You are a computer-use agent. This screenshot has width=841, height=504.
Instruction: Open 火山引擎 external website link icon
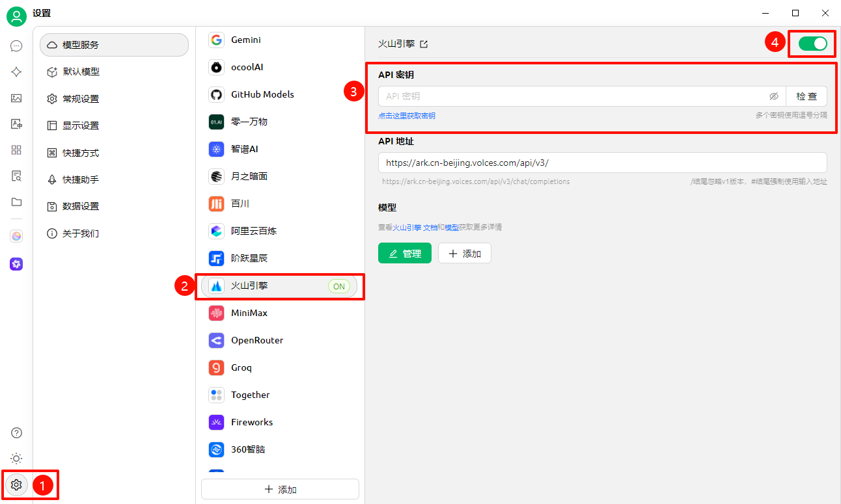[x=424, y=44]
